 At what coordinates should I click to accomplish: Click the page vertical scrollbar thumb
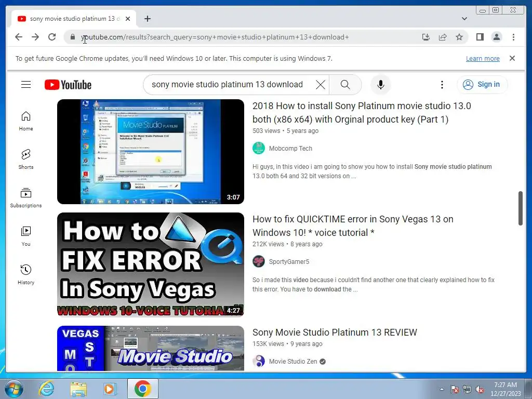pyautogui.click(x=521, y=208)
